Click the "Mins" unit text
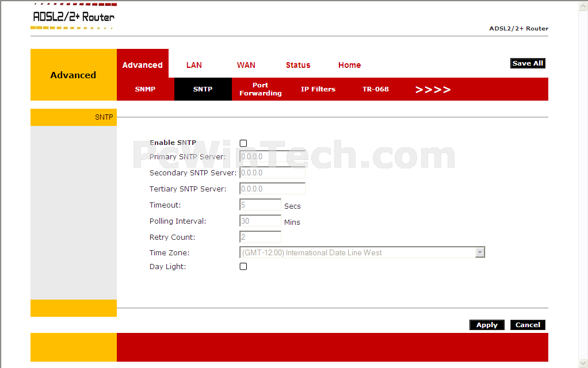This screenshot has height=368, width=588. point(292,222)
